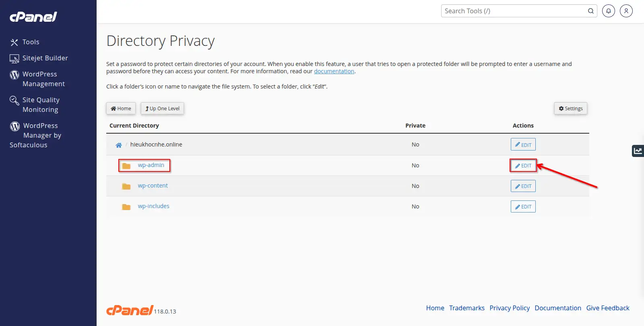Click the footer cPanel logo
644x326 pixels.
pyautogui.click(x=130, y=310)
